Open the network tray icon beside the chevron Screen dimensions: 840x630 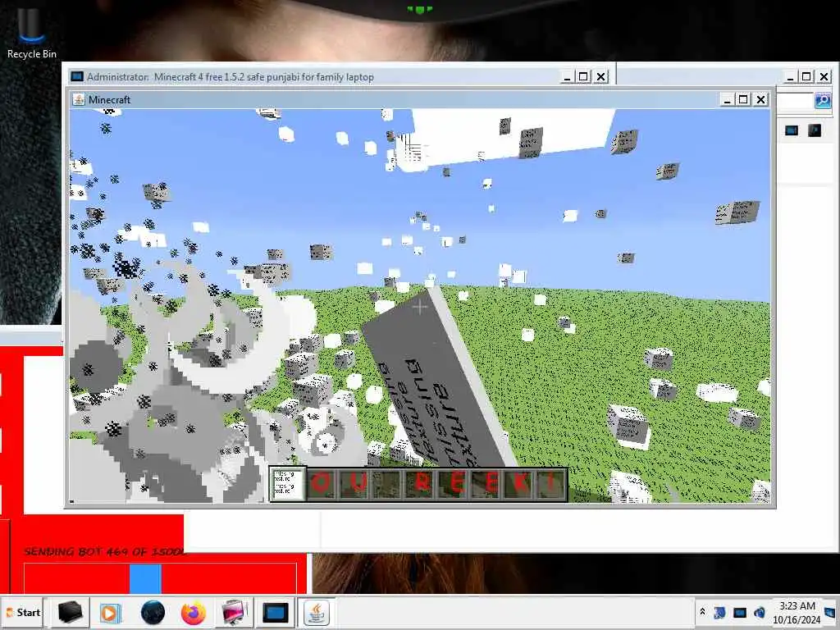(x=719, y=612)
